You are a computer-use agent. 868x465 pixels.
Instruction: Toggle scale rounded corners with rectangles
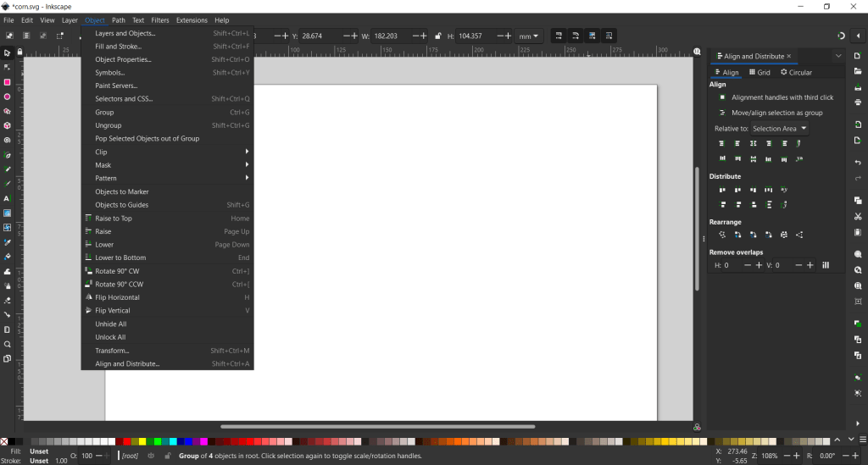point(576,36)
